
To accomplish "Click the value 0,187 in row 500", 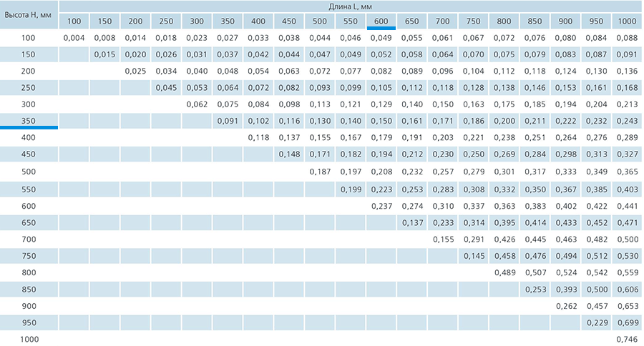I will pos(320,172).
